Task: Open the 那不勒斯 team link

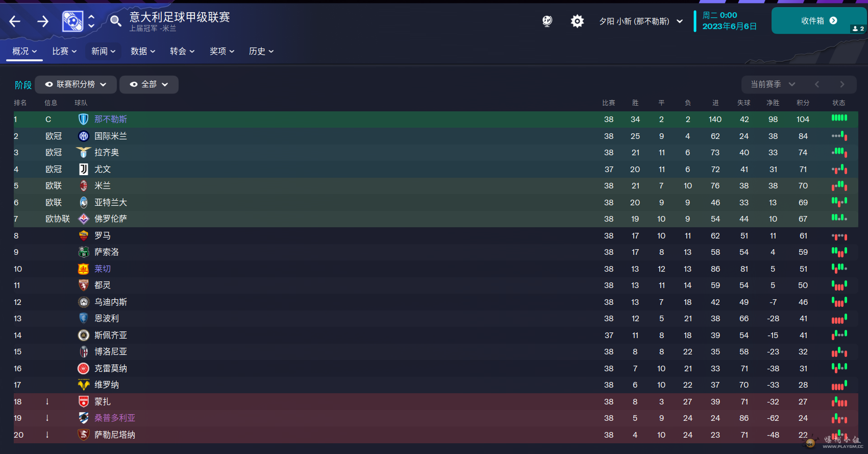Action: 111,119
